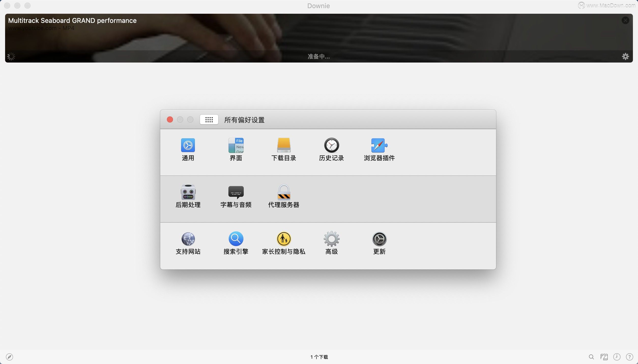
Task: Click the help question mark icon
Action: (x=630, y=357)
